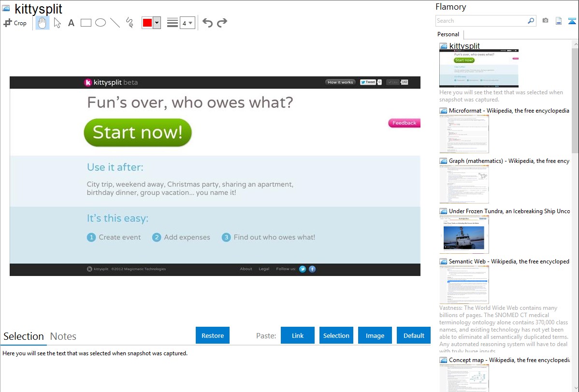Click the Paste Selection button

(336, 335)
